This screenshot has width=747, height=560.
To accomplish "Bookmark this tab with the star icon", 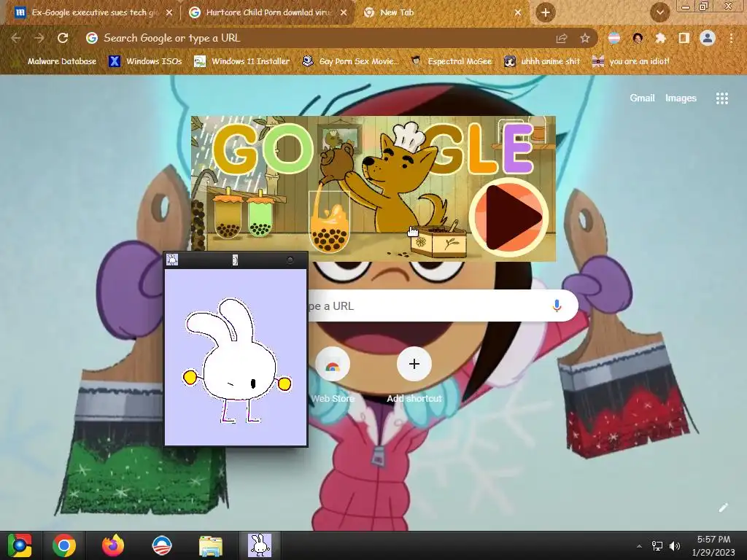I will [584, 38].
